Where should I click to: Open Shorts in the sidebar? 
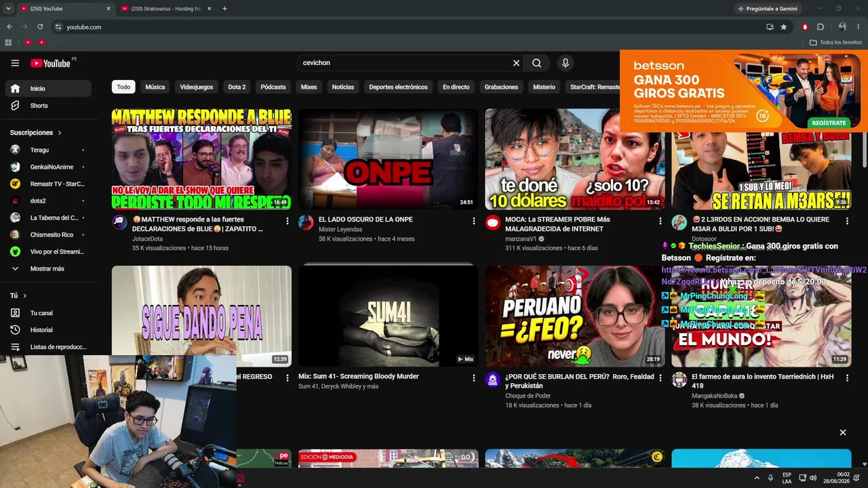tap(48, 106)
